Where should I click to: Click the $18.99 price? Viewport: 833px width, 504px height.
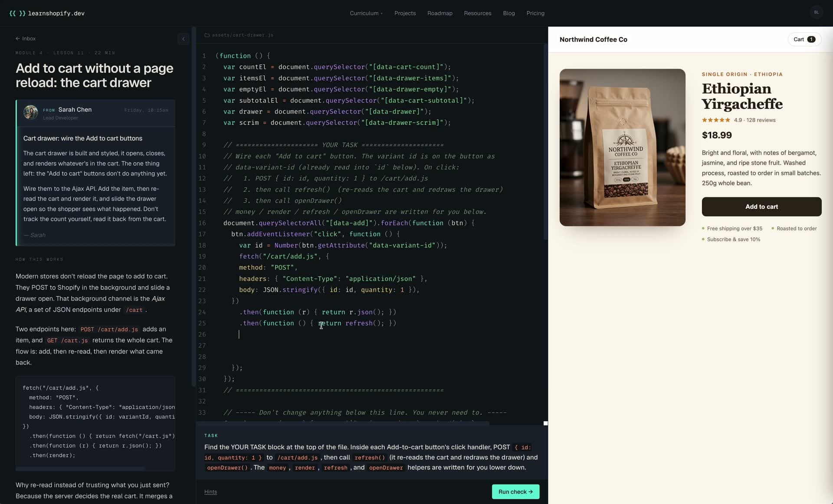point(717,135)
